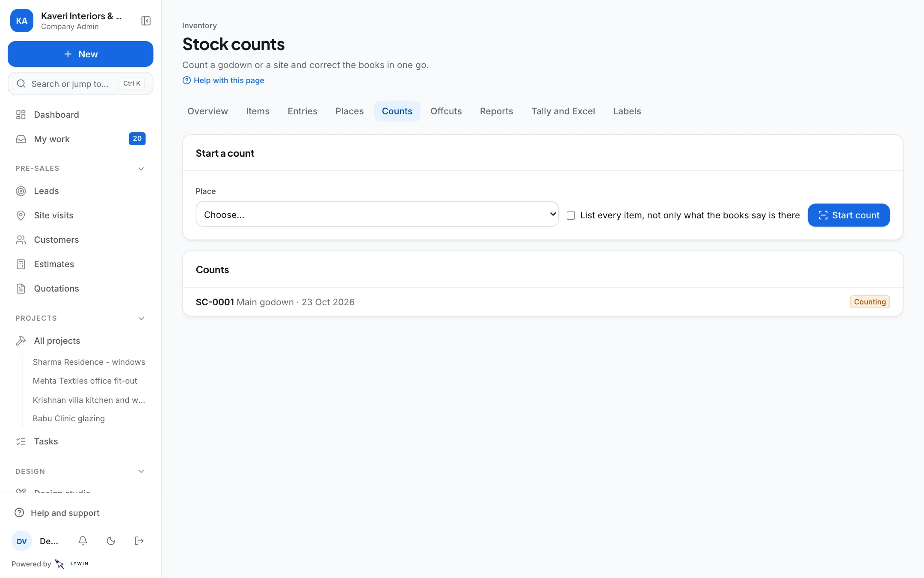The image size is (924, 578).
Task: Click the Start count button
Action: pyautogui.click(x=849, y=215)
